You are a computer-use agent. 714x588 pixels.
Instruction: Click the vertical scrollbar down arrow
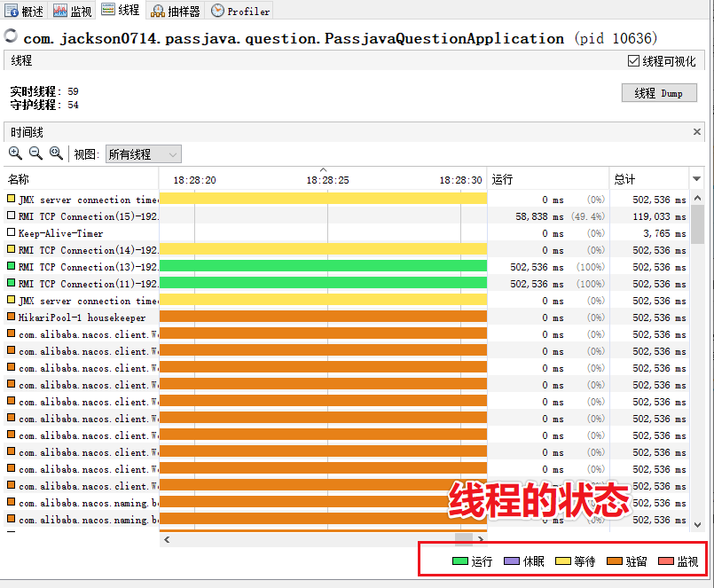[697, 525]
